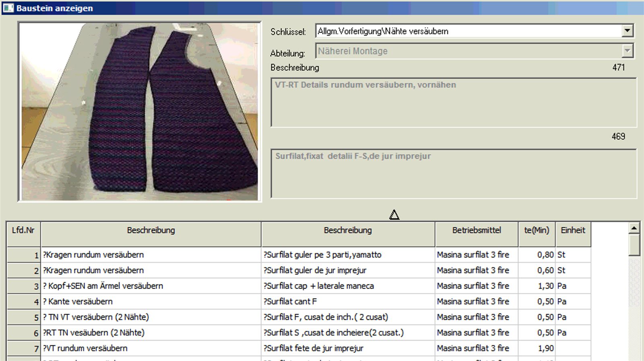The width and height of the screenshot is (644, 361).
Task: Click the unit 'Pa' in row 6
Action: [573, 333]
